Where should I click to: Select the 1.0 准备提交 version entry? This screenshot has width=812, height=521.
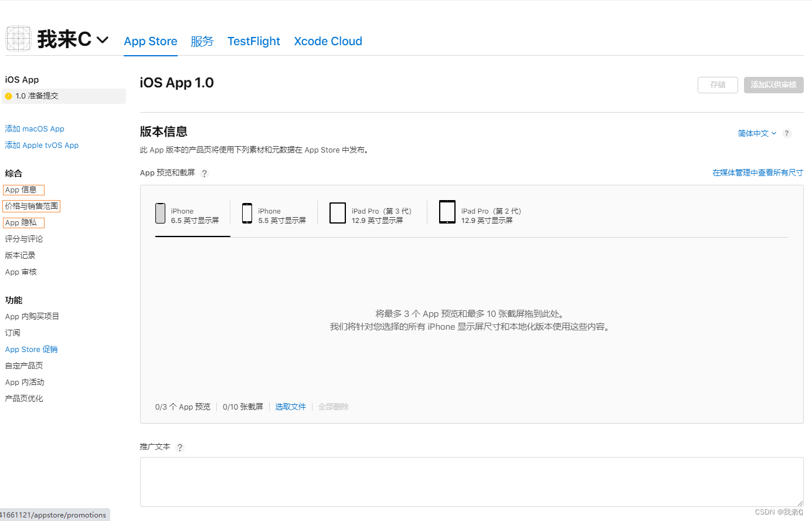click(x=64, y=96)
